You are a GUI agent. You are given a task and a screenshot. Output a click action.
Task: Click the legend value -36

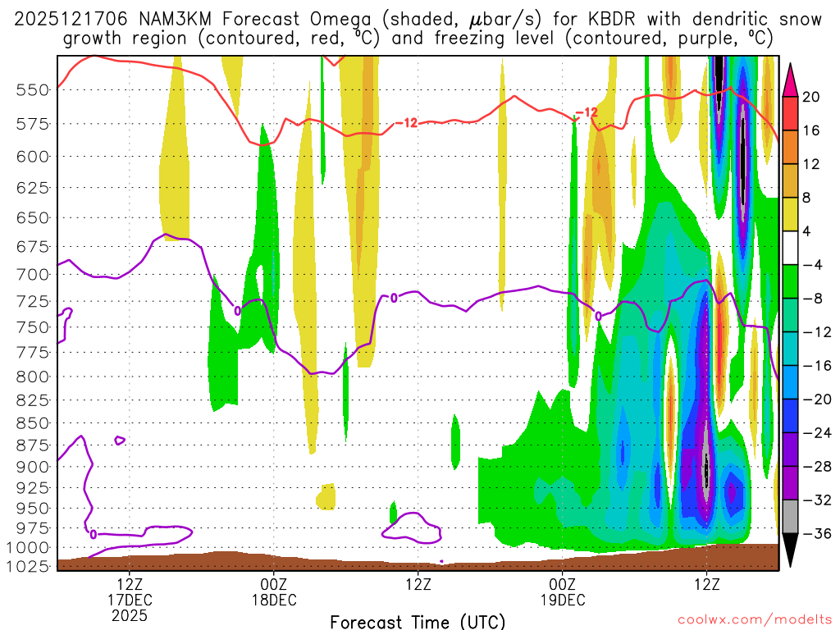click(817, 533)
